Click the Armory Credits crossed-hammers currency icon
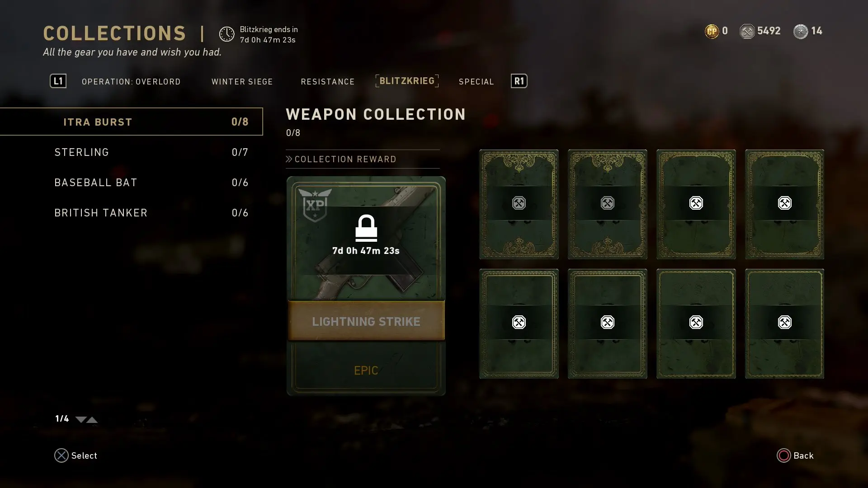Viewport: 868px width, 488px height. [x=747, y=31]
